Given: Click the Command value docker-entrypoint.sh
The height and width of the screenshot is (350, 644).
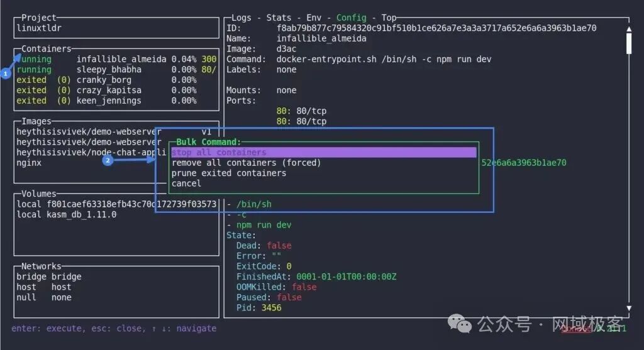Looking at the screenshot, I should coord(384,59).
